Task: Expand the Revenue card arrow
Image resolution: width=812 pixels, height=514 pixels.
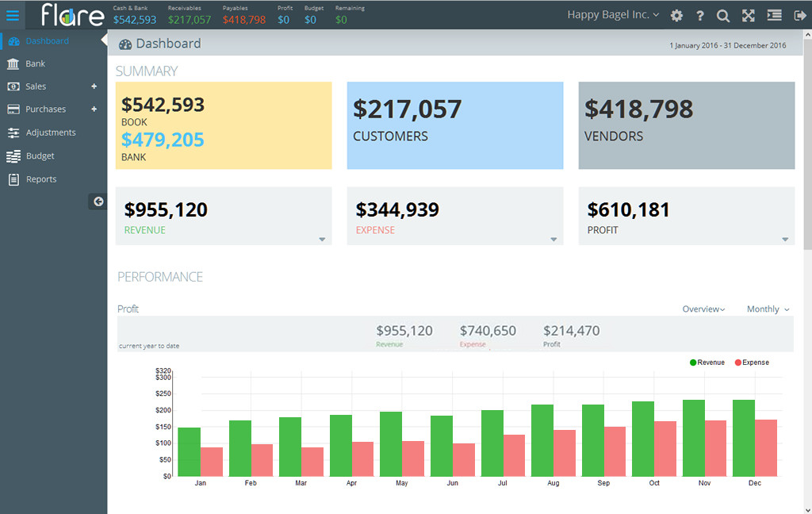Action: pyautogui.click(x=322, y=239)
